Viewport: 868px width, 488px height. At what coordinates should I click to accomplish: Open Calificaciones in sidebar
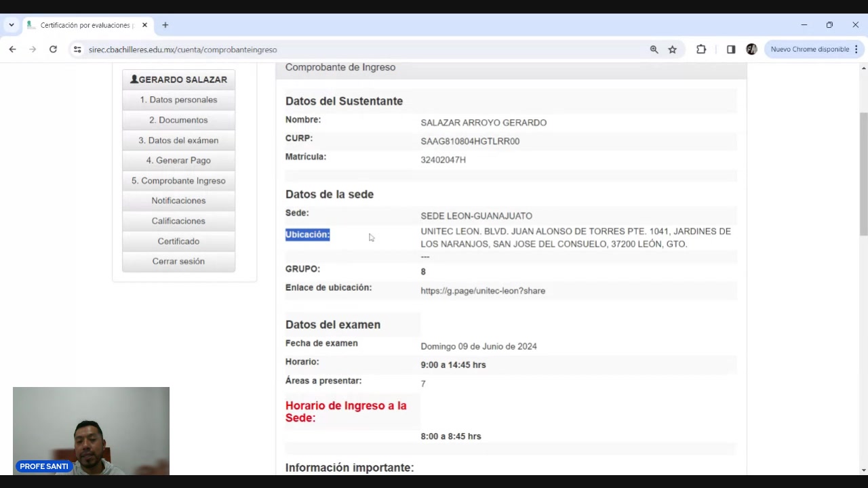(x=178, y=221)
